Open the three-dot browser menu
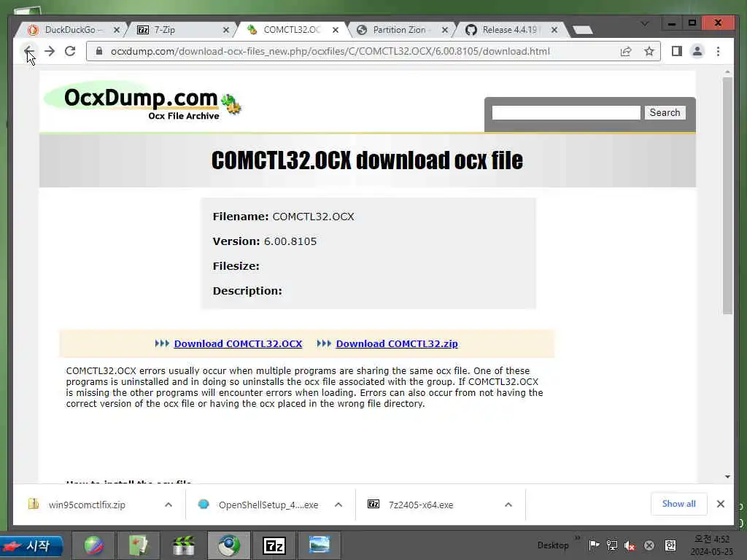 [x=718, y=51]
